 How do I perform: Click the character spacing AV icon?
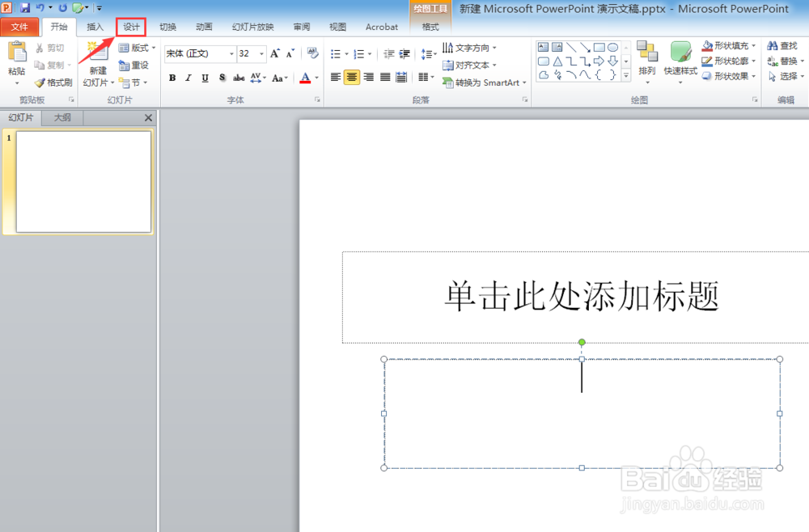(x=256, y=78)
